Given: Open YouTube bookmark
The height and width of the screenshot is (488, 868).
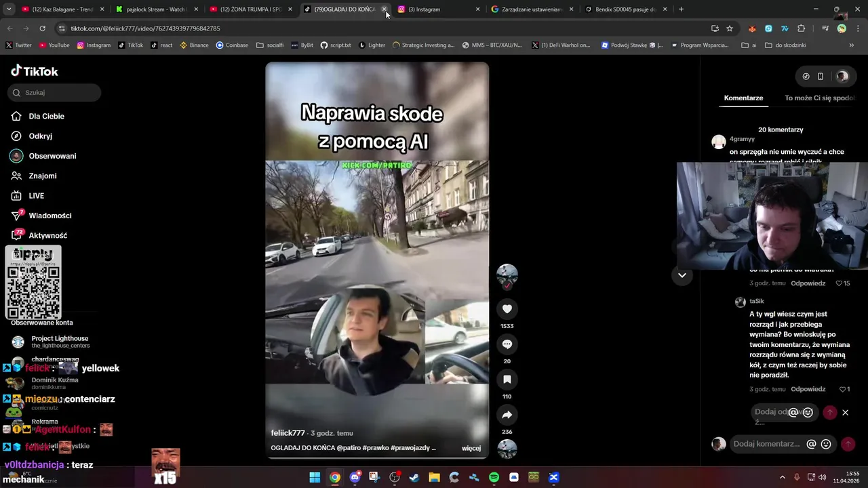Looking at the screenshot, I should point(54,45).
